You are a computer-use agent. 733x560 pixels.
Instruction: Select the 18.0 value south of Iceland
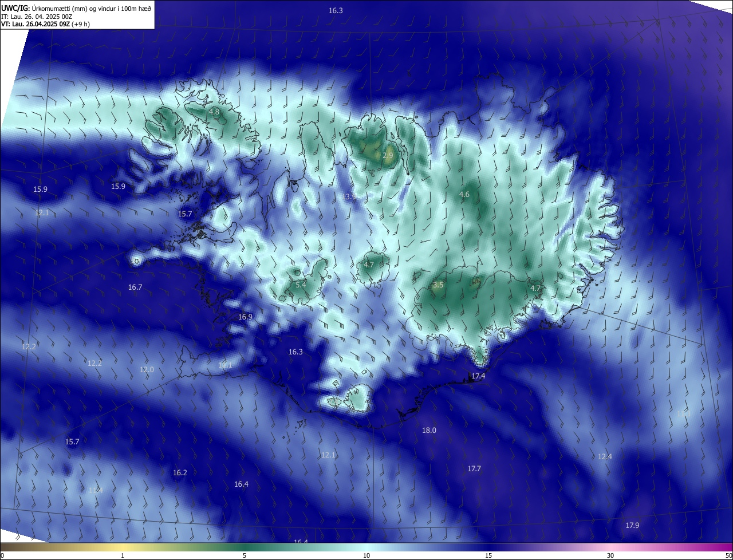click(x=429, y=431)
